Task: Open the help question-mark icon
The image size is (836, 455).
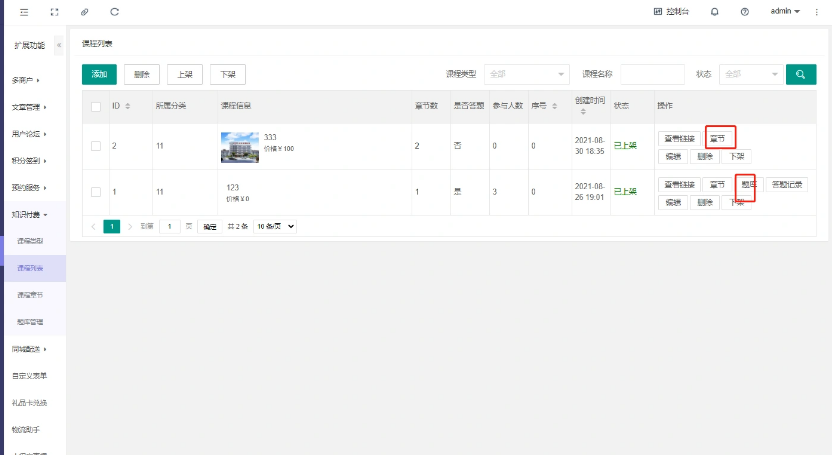Action: point(744,12)
